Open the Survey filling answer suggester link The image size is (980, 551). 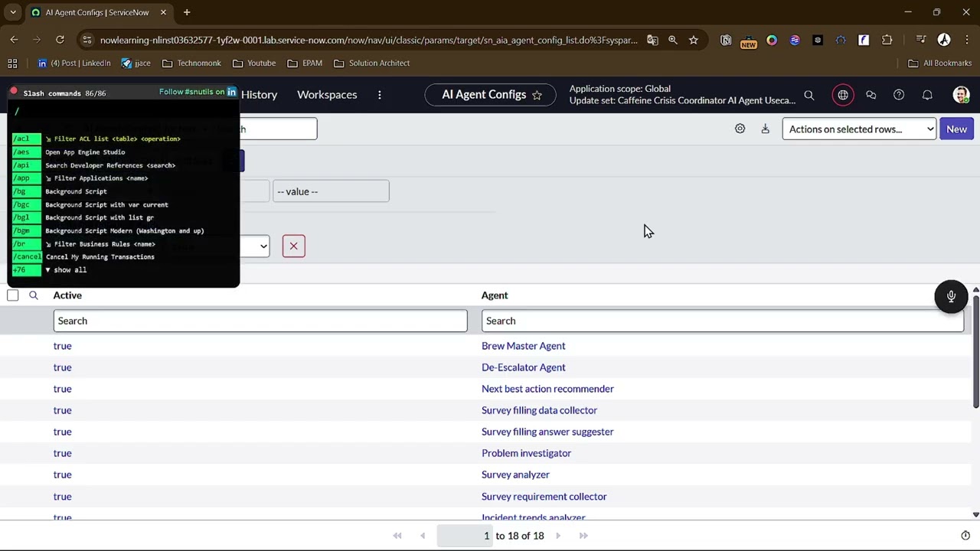[x=547, y=432]
